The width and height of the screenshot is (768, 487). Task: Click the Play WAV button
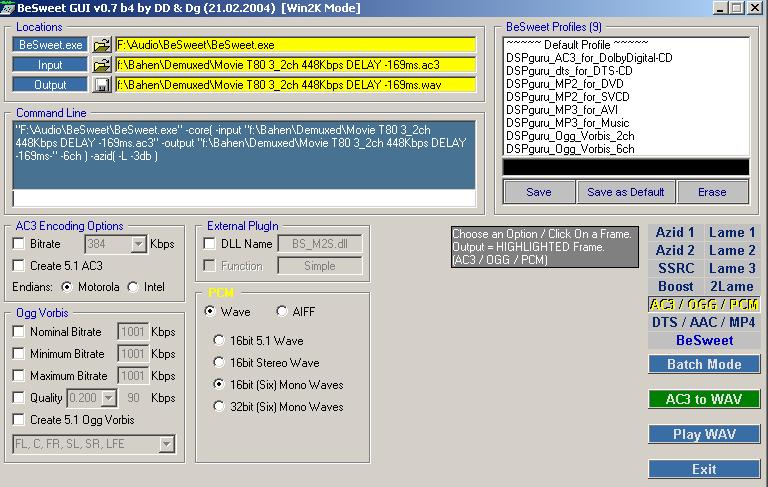click(704, 435)
